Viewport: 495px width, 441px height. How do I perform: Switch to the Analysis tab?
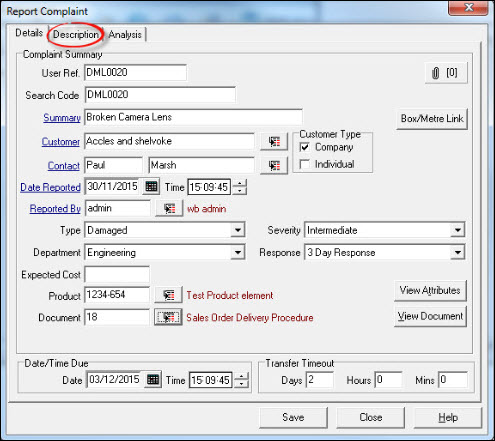pos(125,34)
